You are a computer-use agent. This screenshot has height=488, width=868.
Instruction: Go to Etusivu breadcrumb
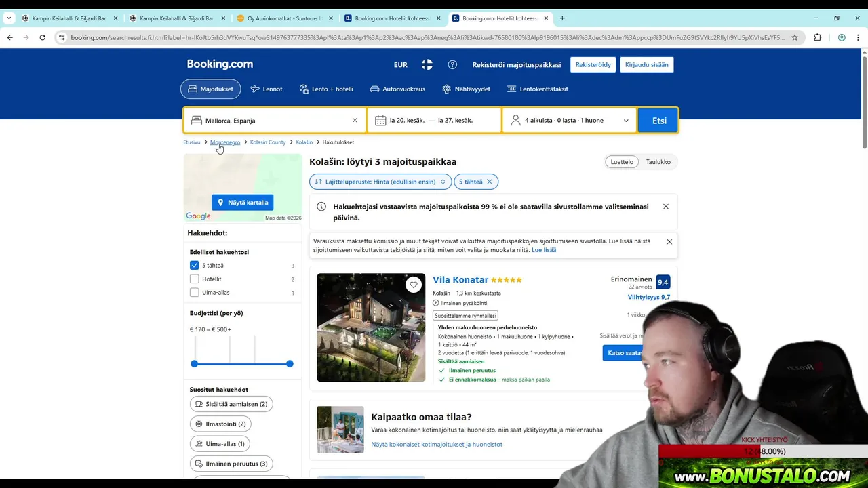click(192, 142)
